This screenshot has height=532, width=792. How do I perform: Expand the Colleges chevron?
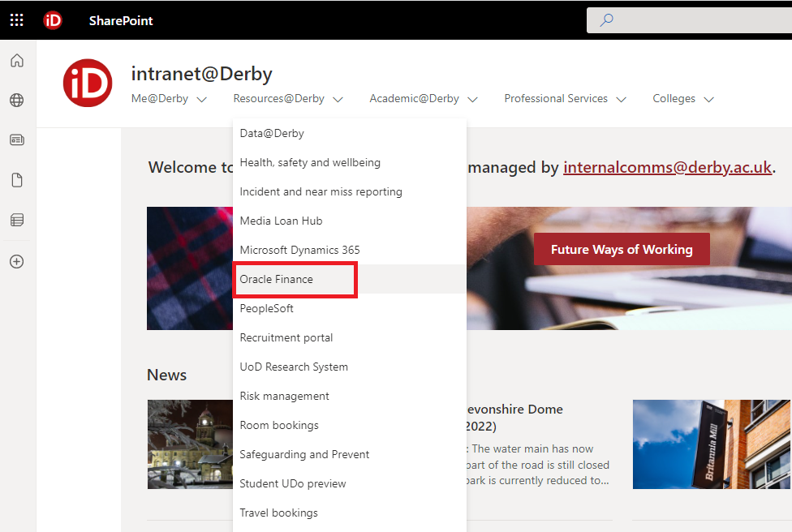click(x=708, y=100)
